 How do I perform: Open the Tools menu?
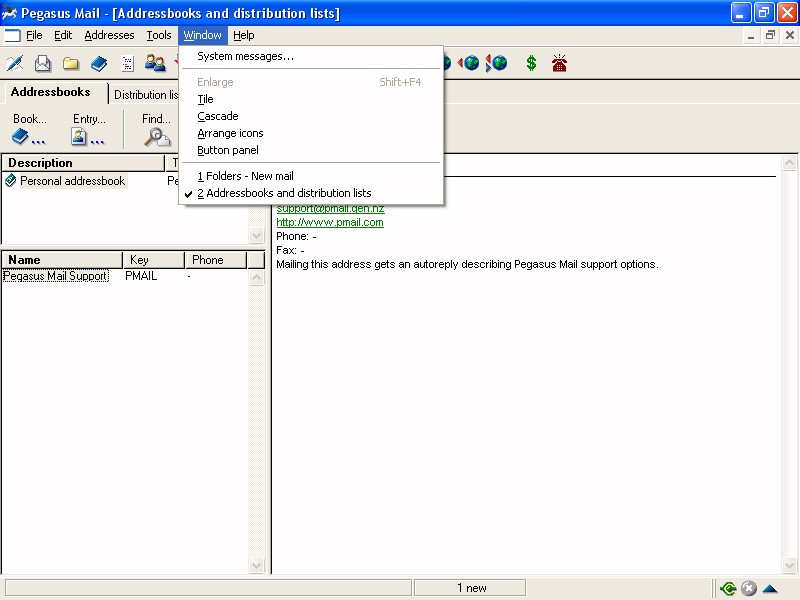coord(159,35)
